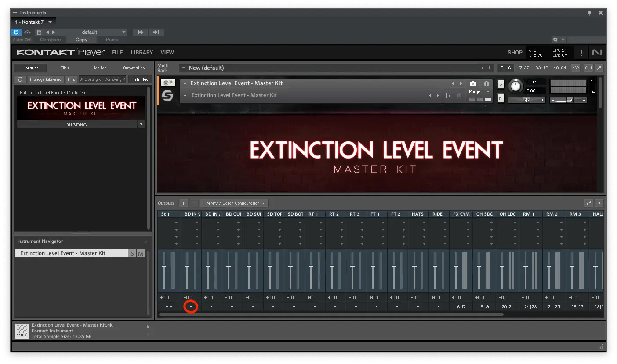The height and width of the screenshot is (364, 617).
Task: Toggle the Instr Nav button
Action: click(x=140, y=79)
